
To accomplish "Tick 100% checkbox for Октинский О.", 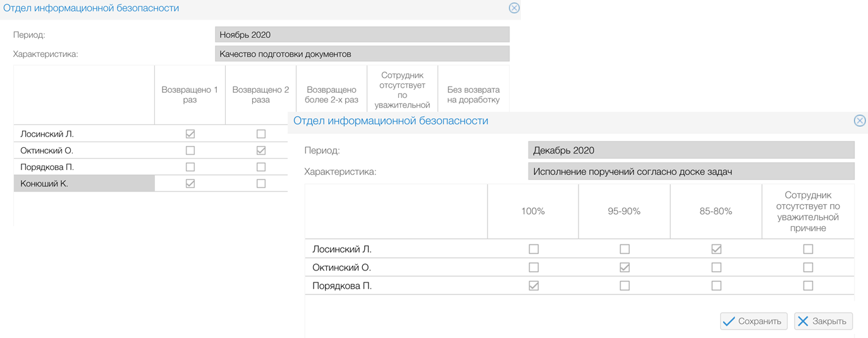I will [x=534, y=267].
